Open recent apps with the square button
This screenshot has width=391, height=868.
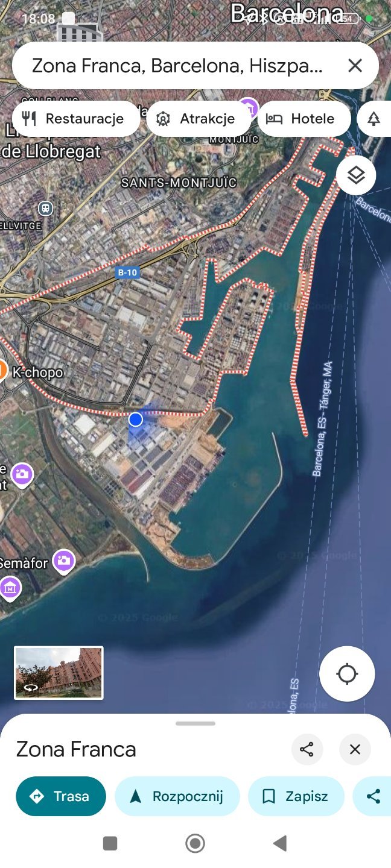(x=110, y=843)
